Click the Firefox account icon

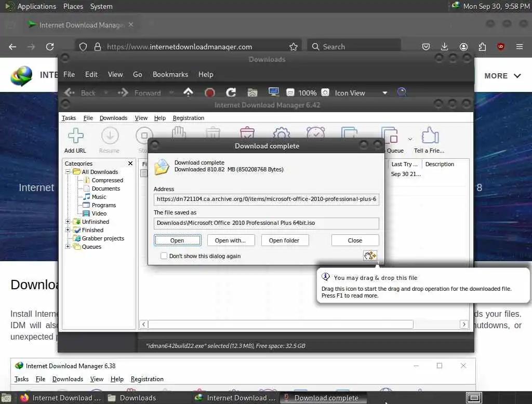(463, 47)
